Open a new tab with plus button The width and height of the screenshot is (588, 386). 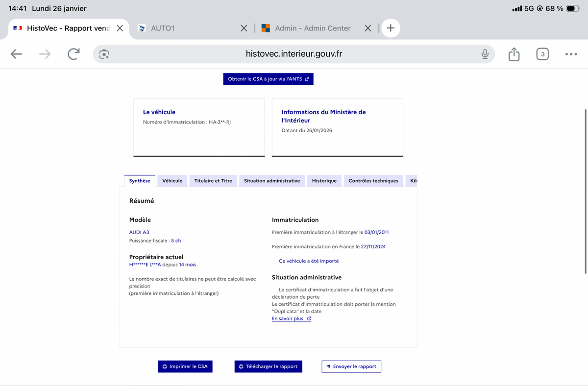click(391, 28)
